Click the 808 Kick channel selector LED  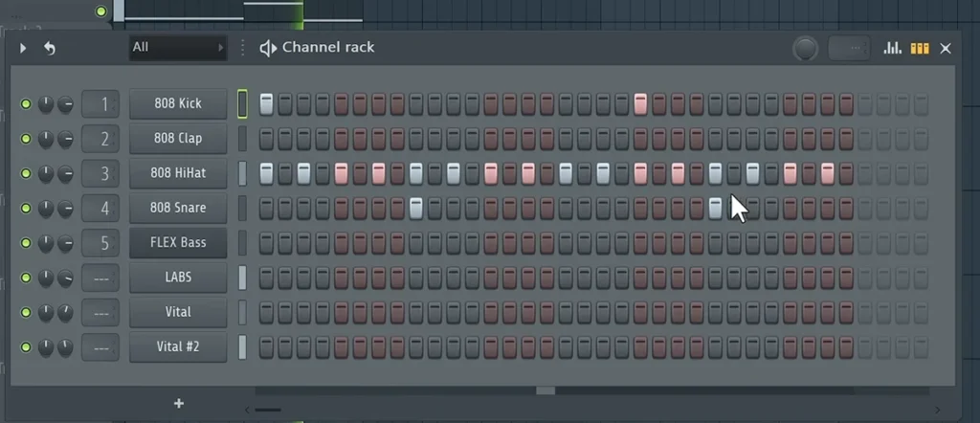[242, 103]
